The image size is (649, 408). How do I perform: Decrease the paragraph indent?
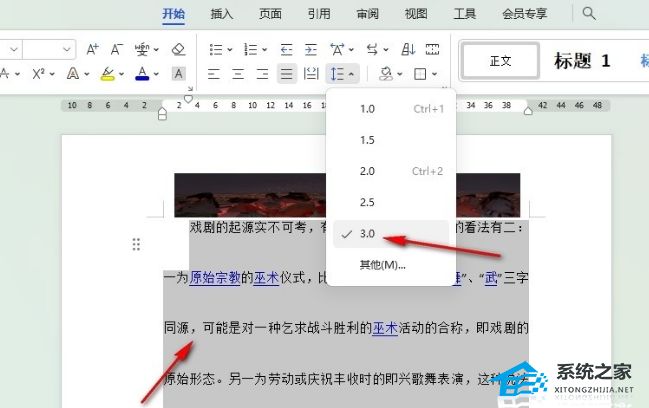286,50
